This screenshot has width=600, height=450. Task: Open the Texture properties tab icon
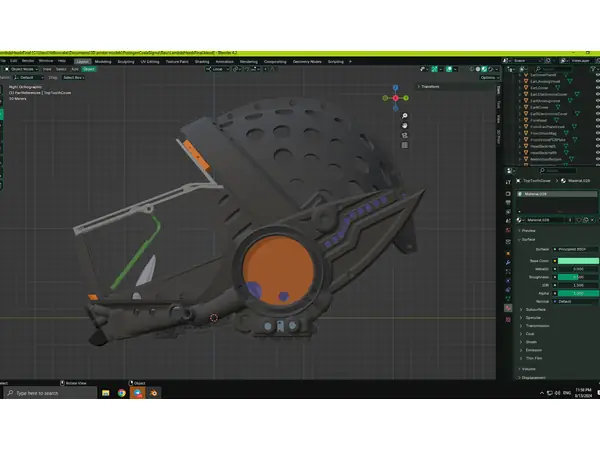click(x=508, y=319)
